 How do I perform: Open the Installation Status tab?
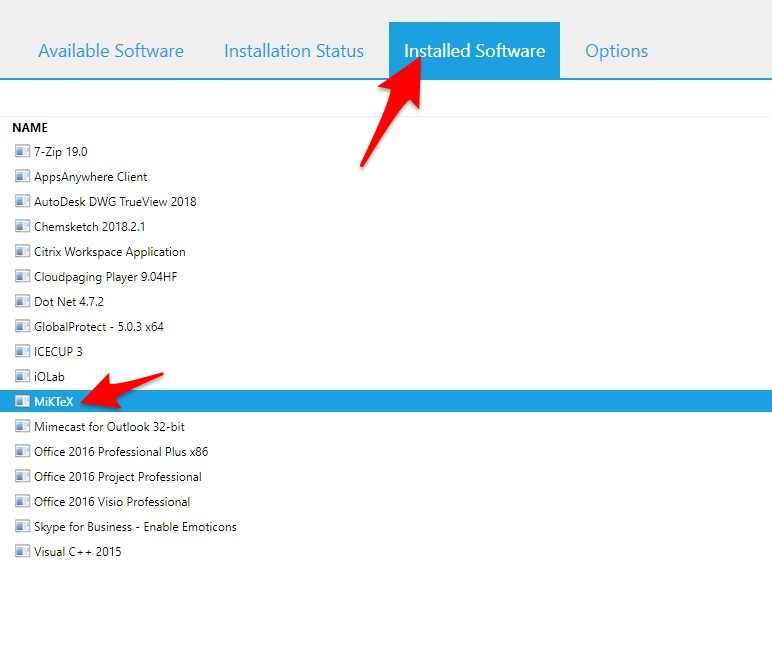pos(294,51)
